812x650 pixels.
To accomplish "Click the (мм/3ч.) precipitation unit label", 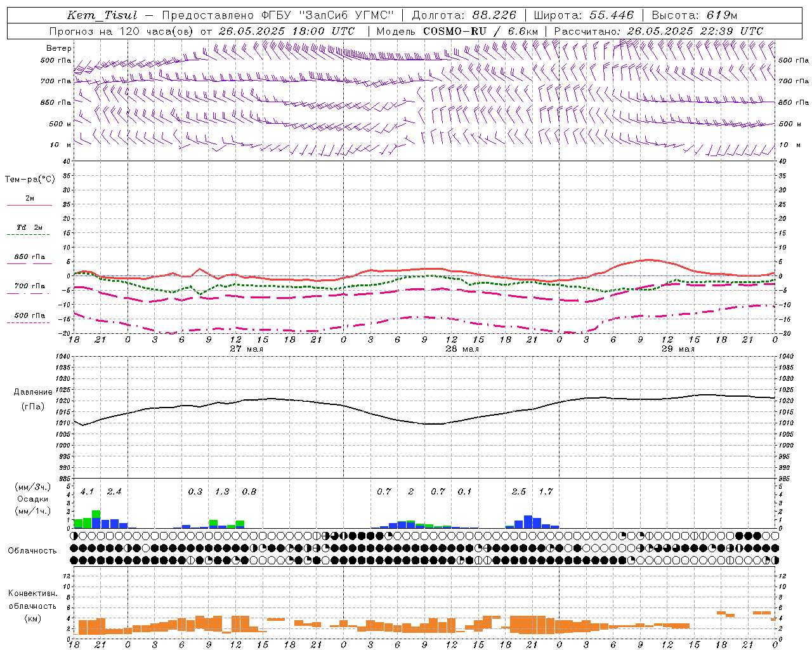I will pyautogui.click(x=33, y=487).
